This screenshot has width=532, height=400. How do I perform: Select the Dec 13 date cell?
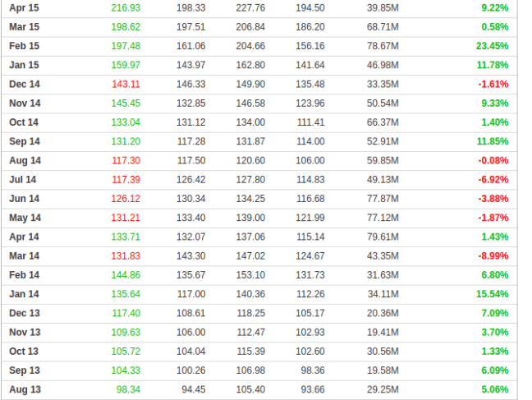coord(24,313)
